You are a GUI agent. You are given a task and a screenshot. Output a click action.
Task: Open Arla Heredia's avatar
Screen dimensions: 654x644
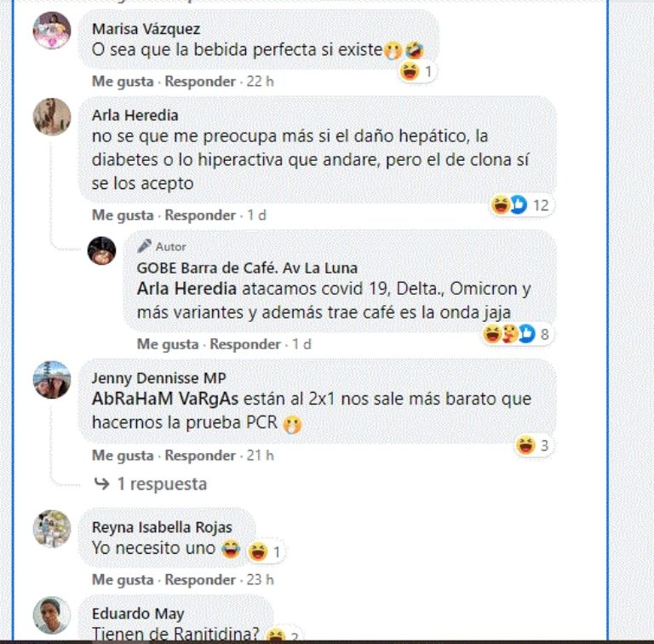coord(52,117)
